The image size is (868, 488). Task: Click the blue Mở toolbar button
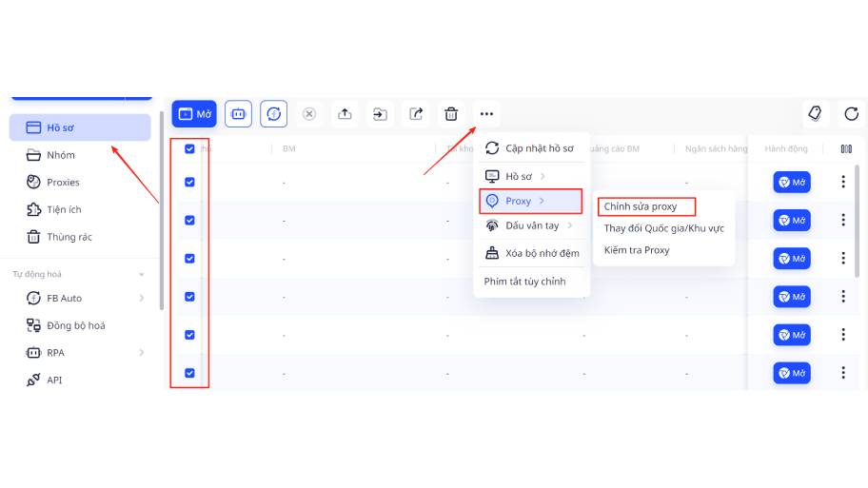pyautogui.click(x=194, y=114)
